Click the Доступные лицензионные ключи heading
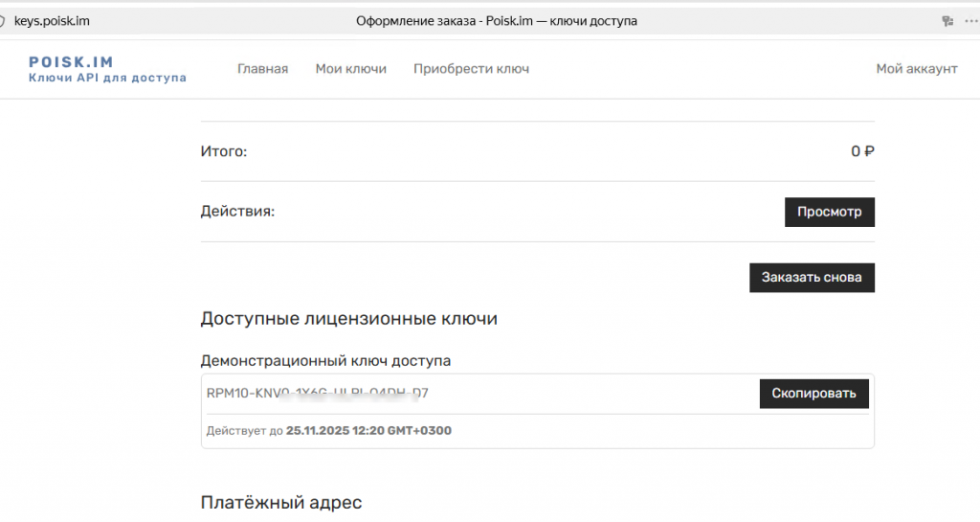The image size is (980, 522). pyautogui.click(x=348, y=319)
